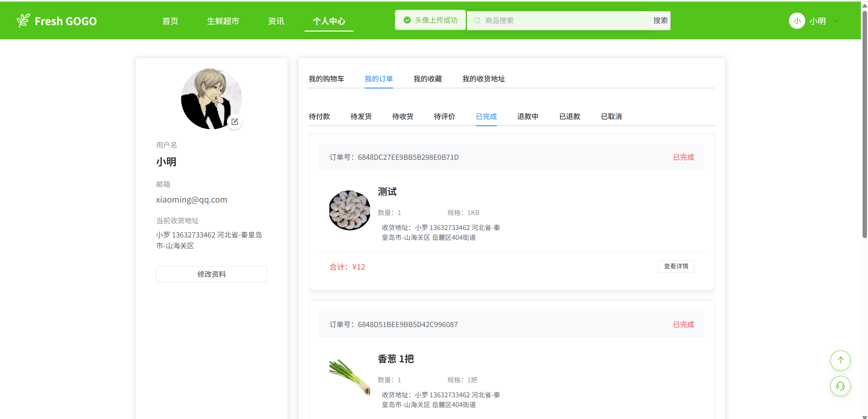Switch to 我的收货地址 tab

coord(483,79)
